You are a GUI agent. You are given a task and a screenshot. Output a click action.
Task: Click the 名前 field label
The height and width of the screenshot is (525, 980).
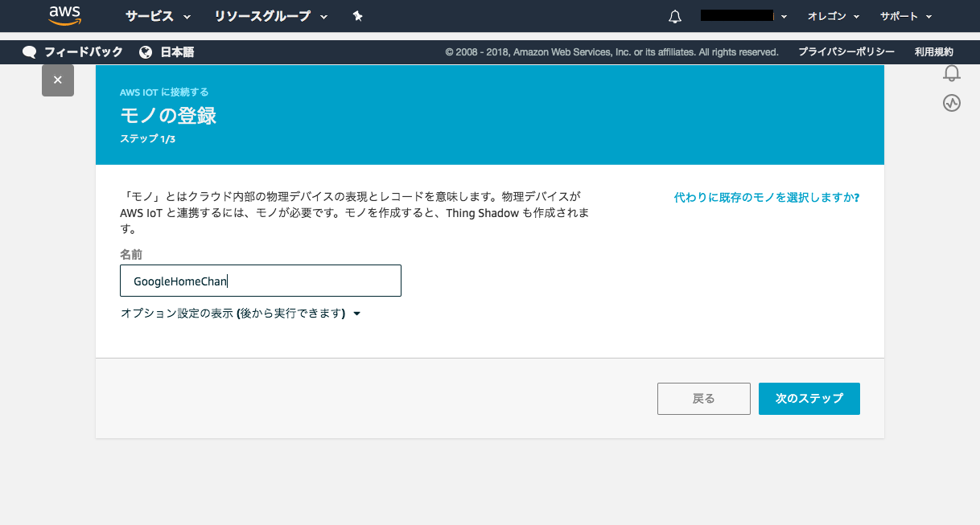tap(131, 254)
